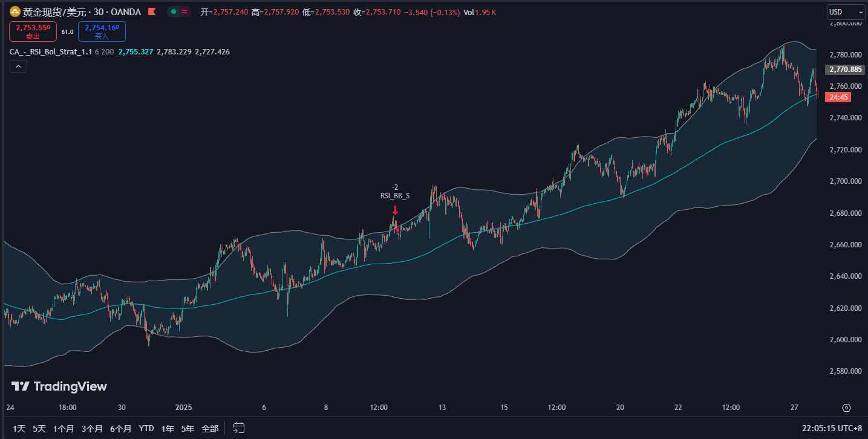
Task: Select the YTD range option
Action: (146, 429)
